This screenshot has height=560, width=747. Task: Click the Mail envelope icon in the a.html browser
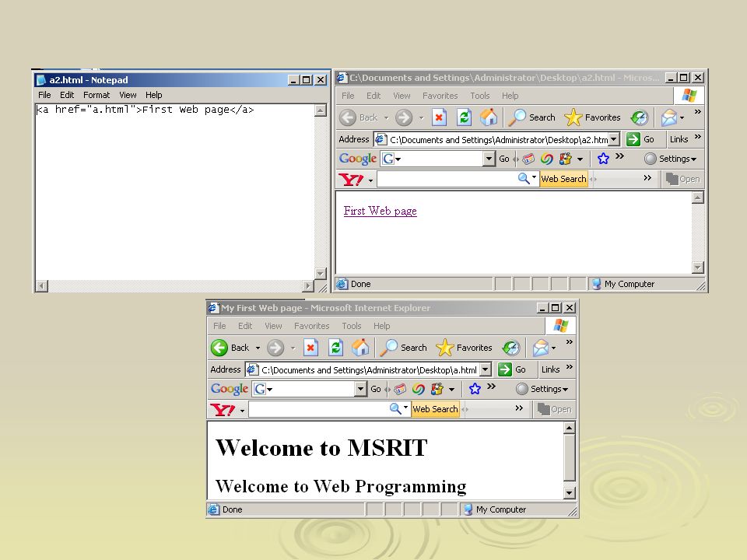click(541, 348)
